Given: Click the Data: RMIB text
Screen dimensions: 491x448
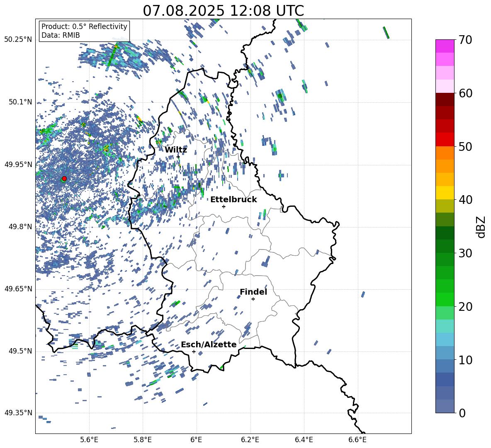Looking at the screenshot, I should click(x=61, y=35).
